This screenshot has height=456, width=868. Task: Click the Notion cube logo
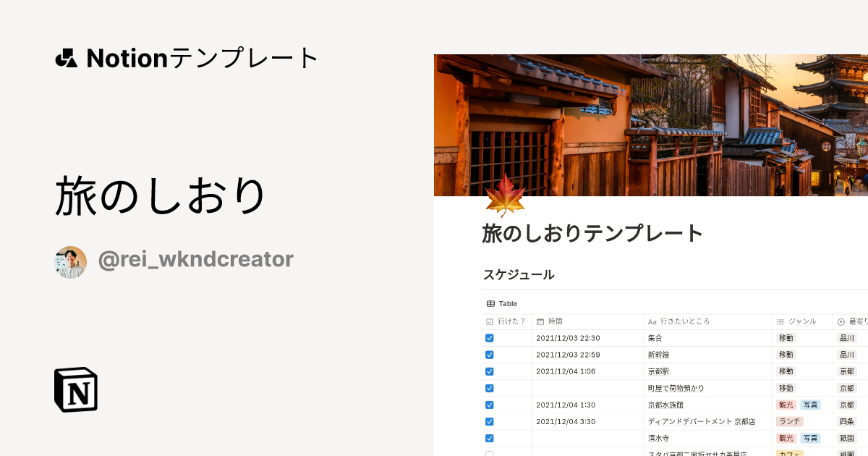76,389
